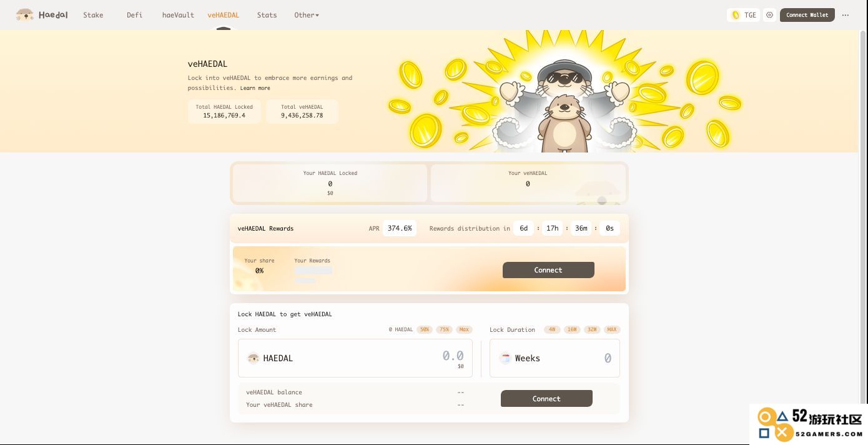This screenshot has width=868, height=445.
Task: Choose the 4W lock duration
Action: pos(552,329)
